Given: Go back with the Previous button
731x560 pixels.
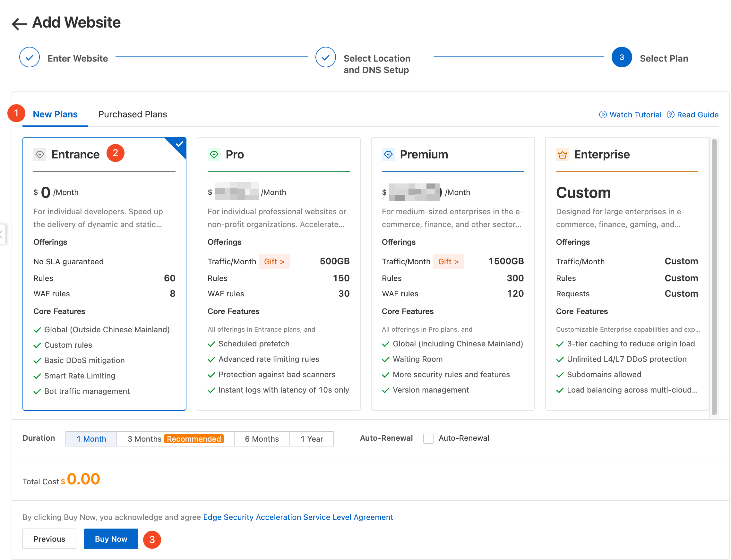Looking at the screenshot, I should [49, 539].
